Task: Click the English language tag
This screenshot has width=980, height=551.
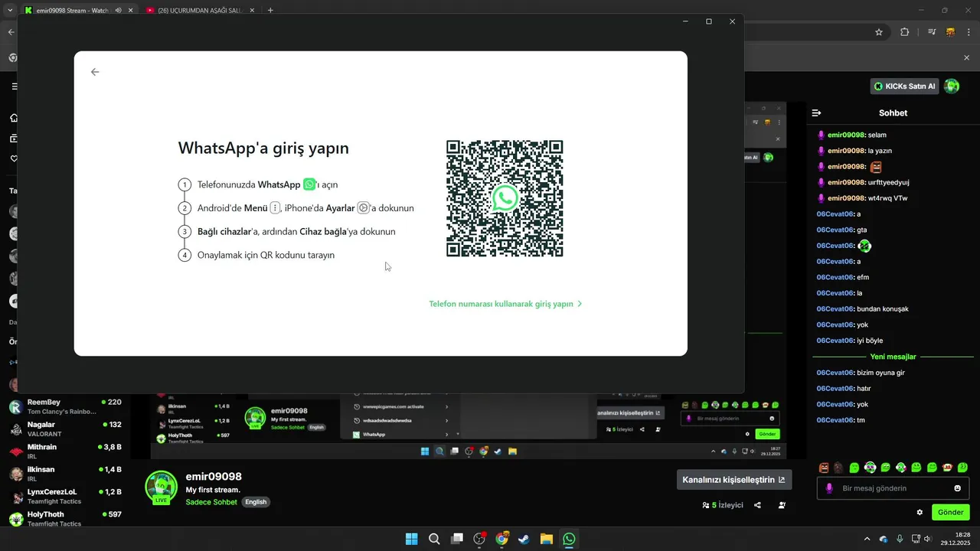Action: coord(256,502)
